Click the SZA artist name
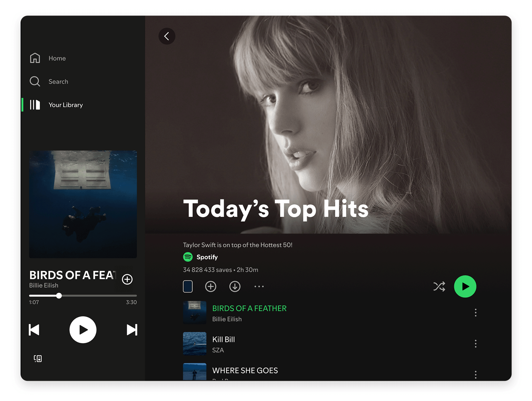 point(218,350)
